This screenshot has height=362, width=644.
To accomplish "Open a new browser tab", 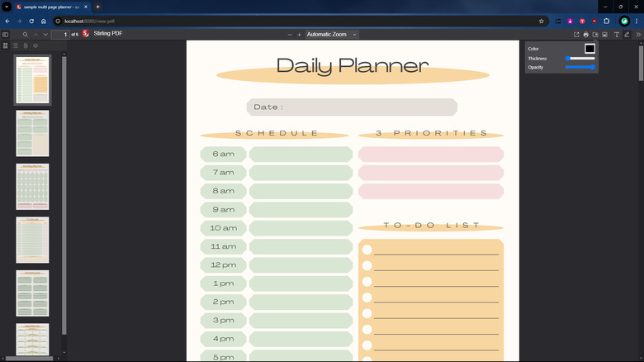I will click(97, 7).
